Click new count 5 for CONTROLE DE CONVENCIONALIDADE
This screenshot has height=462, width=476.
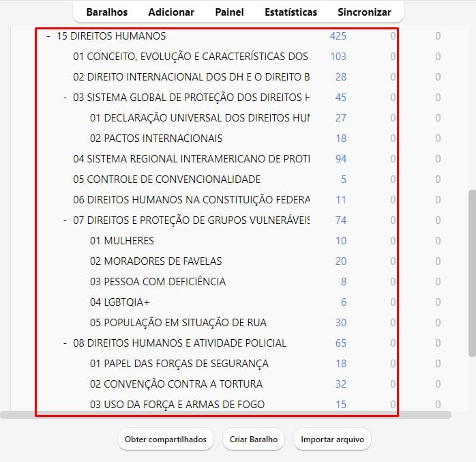click(x=343, y=179)
